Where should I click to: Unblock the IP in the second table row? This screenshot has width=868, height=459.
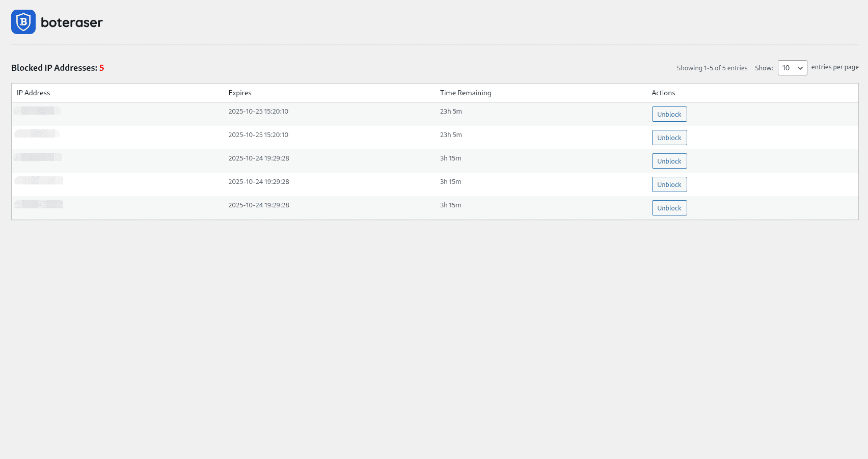[669, 138]
